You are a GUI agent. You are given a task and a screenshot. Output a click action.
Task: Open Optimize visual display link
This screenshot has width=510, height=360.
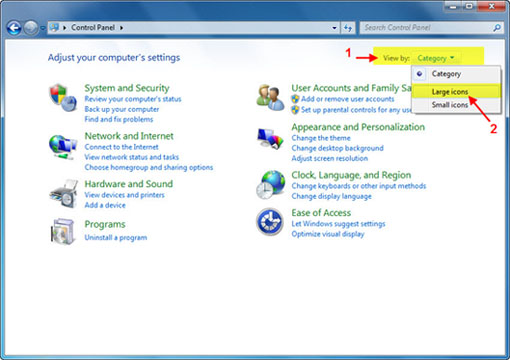coord(328,234)
